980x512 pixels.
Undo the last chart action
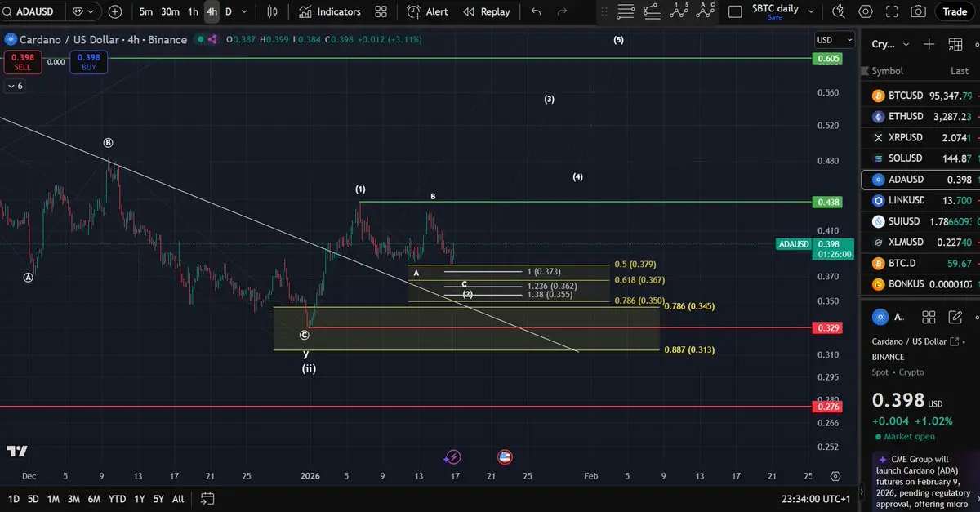[x=536, y=11]
